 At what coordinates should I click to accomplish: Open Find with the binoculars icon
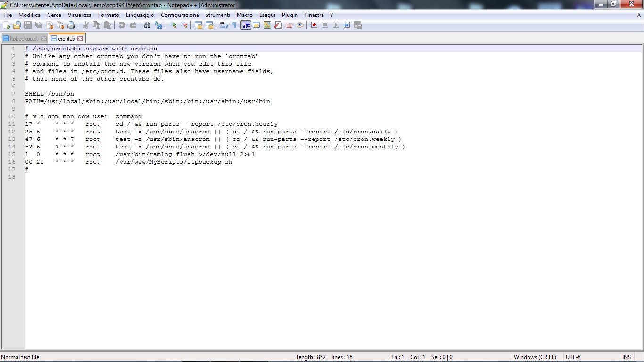click(148, 25)
